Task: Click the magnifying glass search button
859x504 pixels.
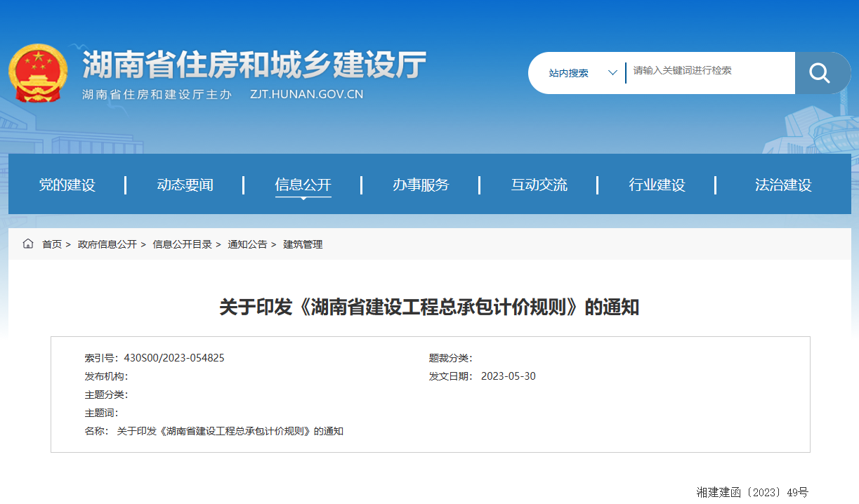Action: click(x=819, y=73)
